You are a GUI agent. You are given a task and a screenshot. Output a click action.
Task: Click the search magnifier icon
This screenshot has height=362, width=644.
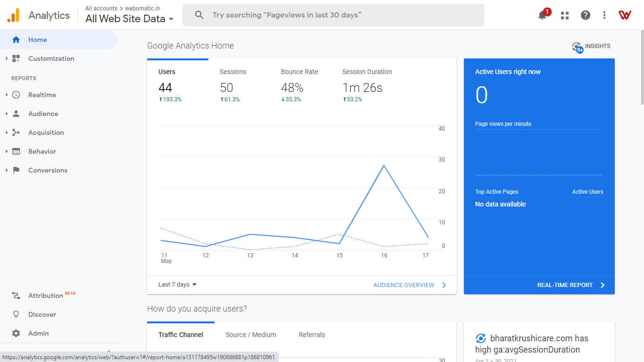(x=199, y=15)
